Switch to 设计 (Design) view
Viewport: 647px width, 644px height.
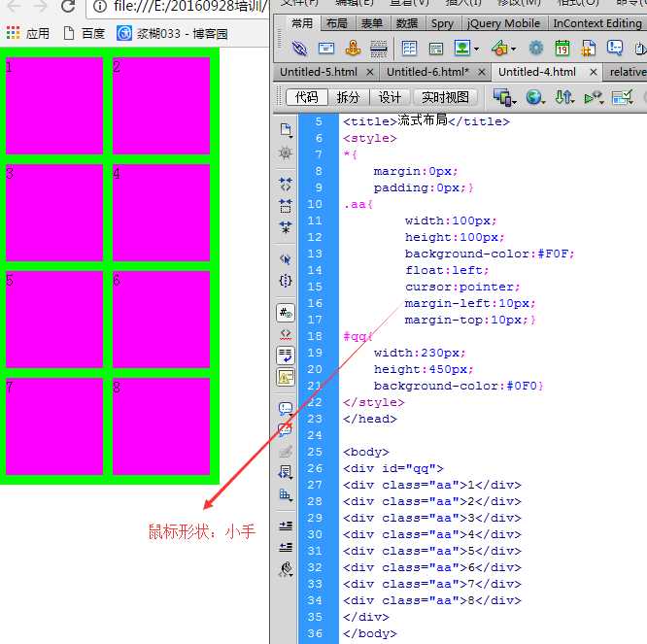pos(390,97)
